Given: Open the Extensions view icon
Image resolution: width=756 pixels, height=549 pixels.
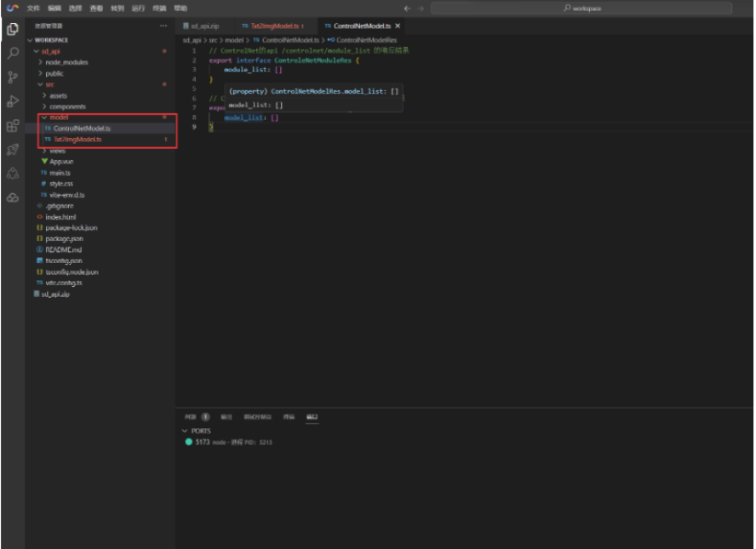Looking at the screenshot, I should pos(13,126).
